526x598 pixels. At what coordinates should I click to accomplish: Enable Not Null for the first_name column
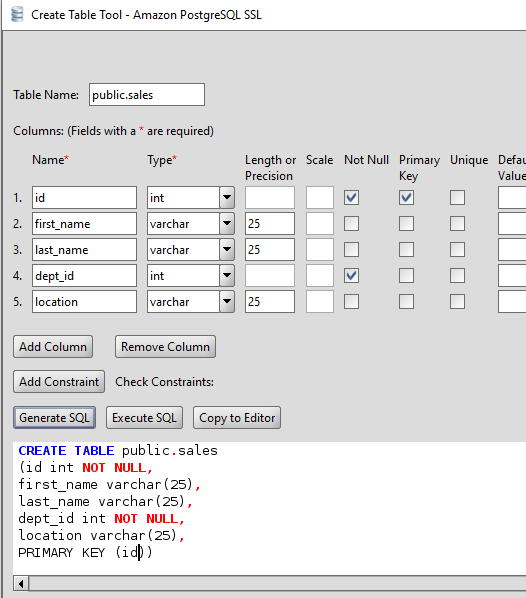[x=351, y=223]
